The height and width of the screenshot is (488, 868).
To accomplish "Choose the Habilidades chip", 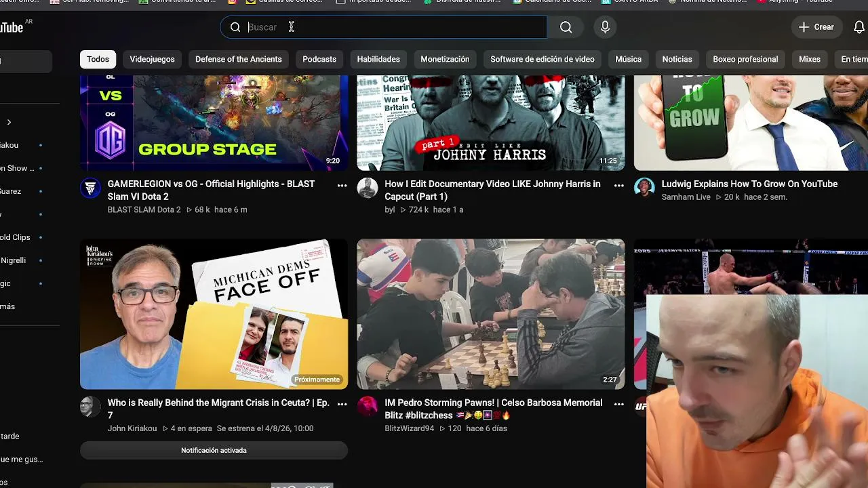I will click(x=378, y=59).
